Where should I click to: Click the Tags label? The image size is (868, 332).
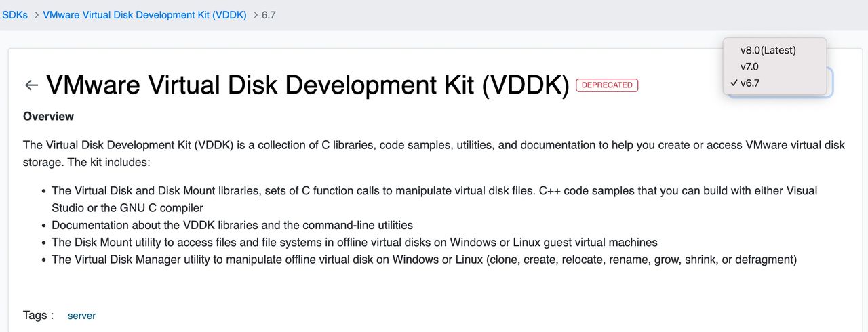(x=38, y=315)
